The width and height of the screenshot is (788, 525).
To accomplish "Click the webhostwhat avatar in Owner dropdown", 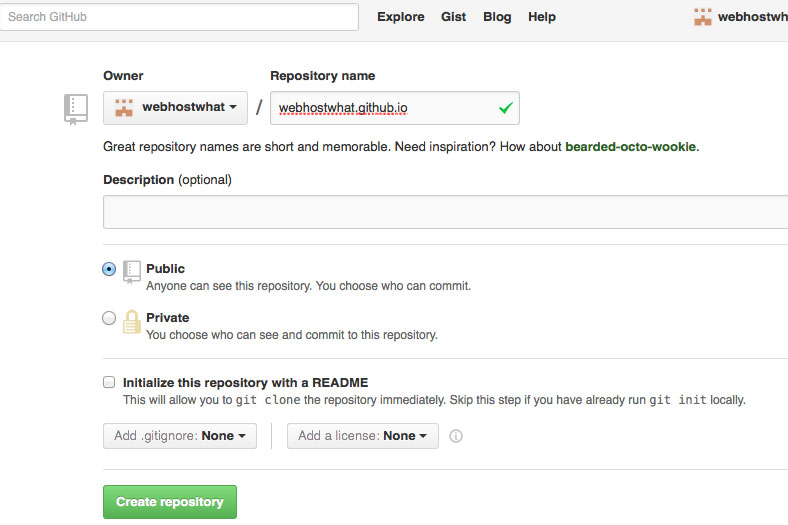I will 124,108.
